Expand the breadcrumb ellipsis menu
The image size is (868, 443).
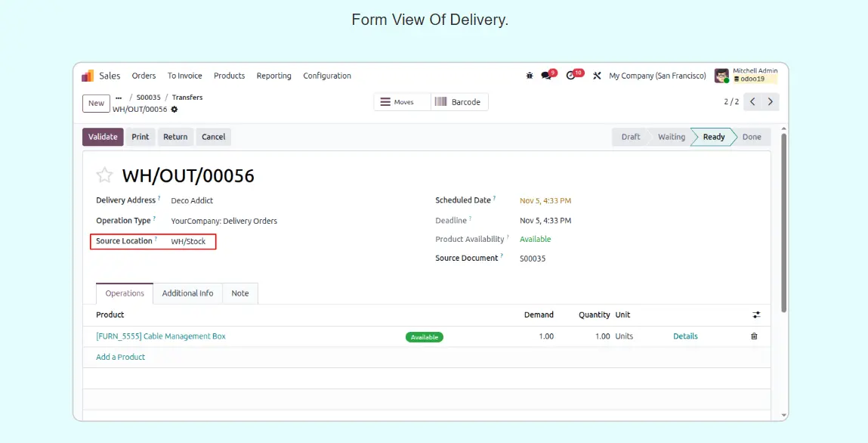(119, 98)
